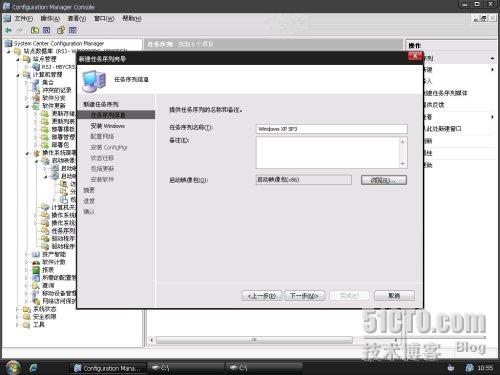Click the 下一步 next button

click(304, 296)
